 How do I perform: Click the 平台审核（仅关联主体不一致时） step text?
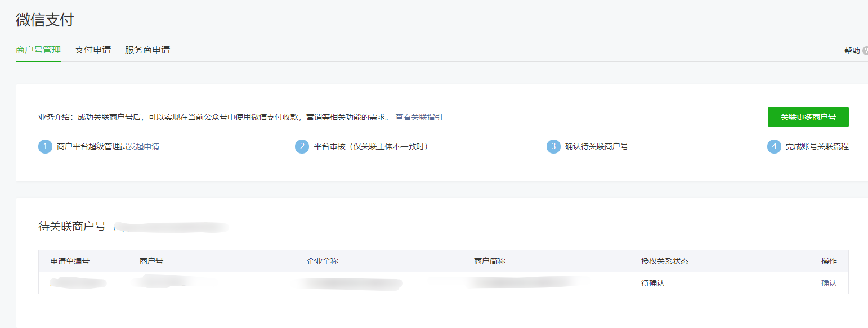(x=371, y=147)
